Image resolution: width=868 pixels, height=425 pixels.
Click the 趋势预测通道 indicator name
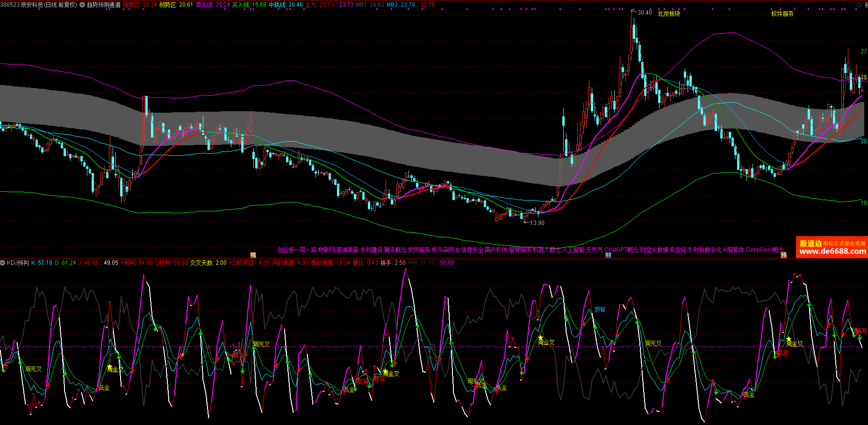pos(104,5)
